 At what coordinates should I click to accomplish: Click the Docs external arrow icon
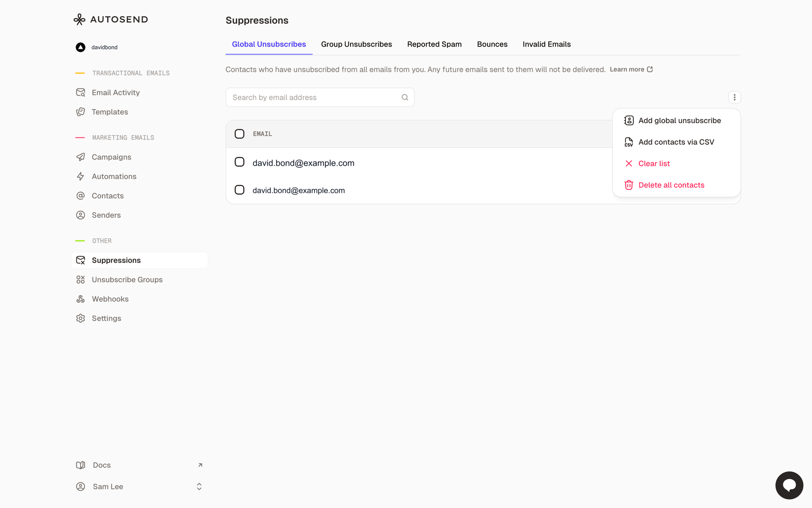click(200, 465)
